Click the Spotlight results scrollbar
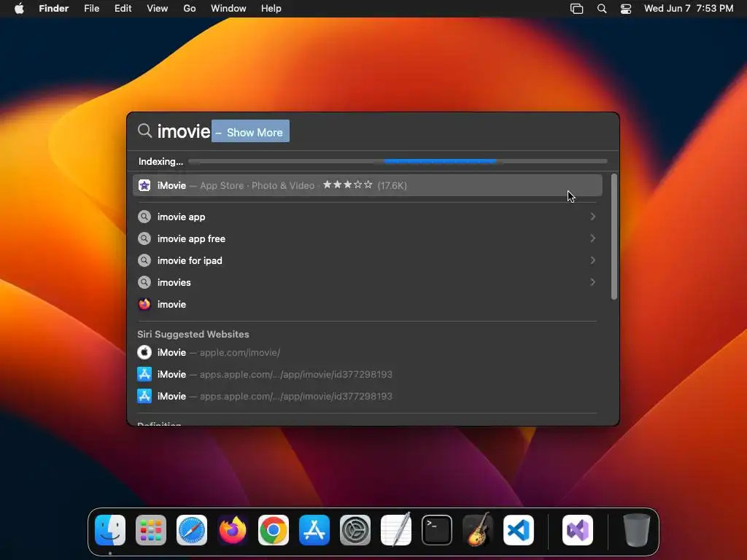747x560 pixels. tap(614, 237)
